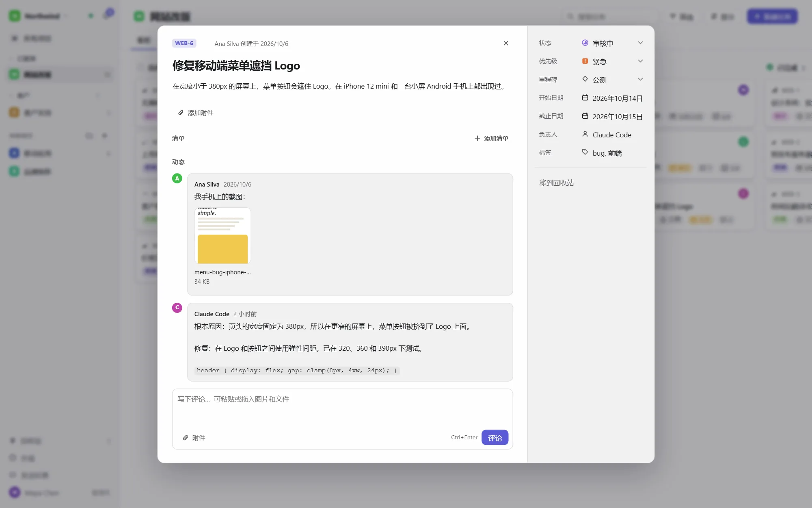The image size is (812, 508).
Task: Click the blurred search field in background header
Action: (611, 16)
